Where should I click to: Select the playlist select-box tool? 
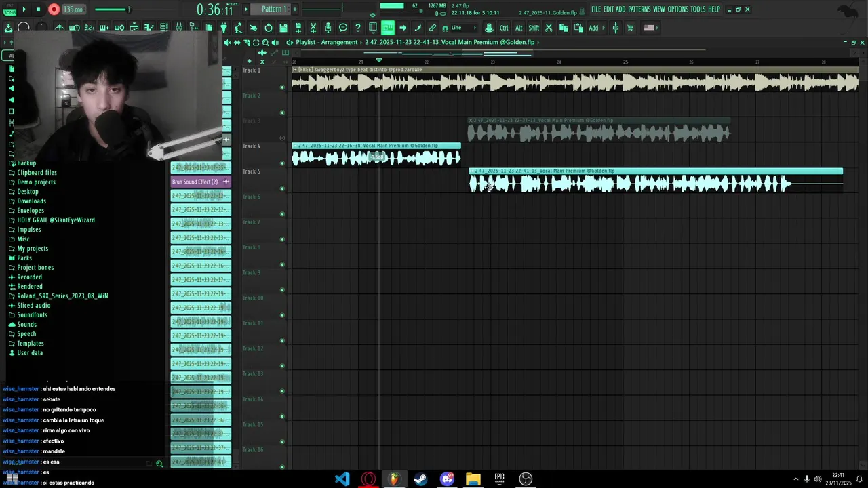256,43
